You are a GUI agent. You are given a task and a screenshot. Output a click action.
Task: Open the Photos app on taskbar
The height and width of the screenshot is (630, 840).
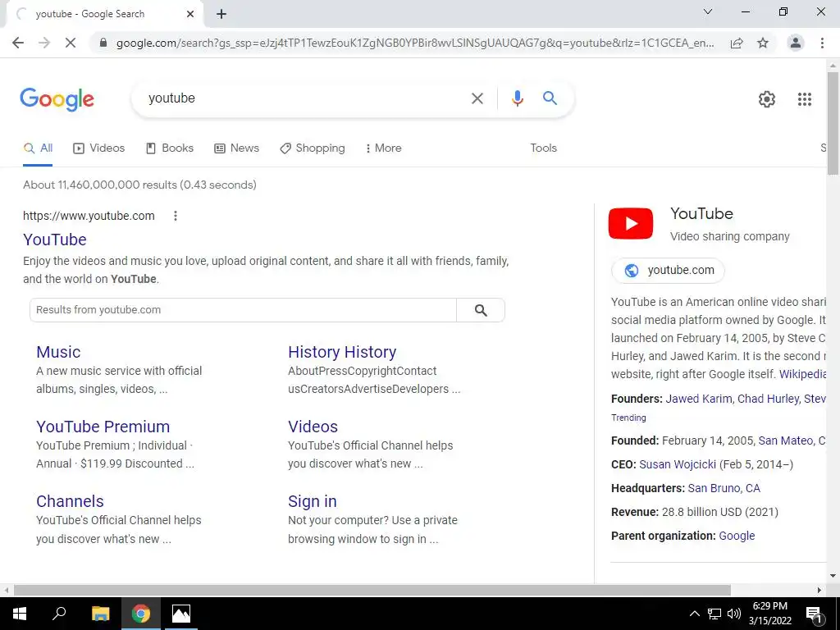[x=181, y=614]
